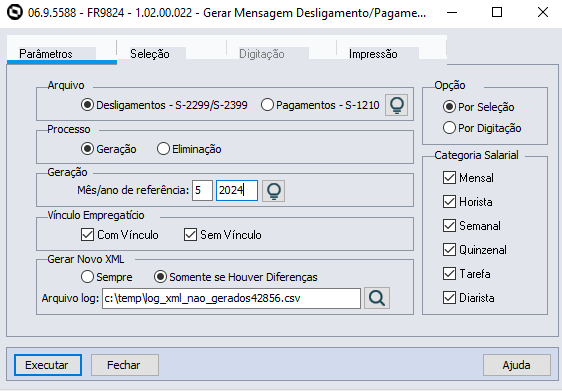
Task: Uncheck the Mensal salary category
Action: (x=468, y=177)
